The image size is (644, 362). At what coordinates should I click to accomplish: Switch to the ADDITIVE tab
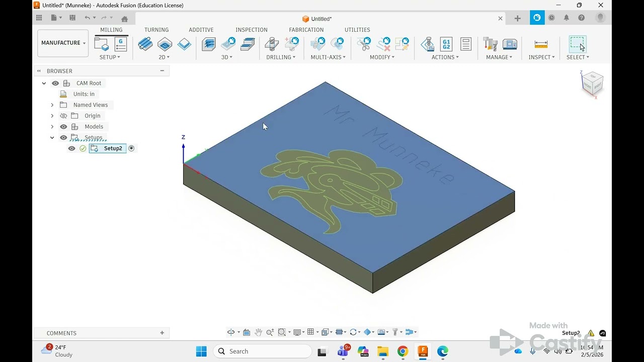[x=201, y=30]
